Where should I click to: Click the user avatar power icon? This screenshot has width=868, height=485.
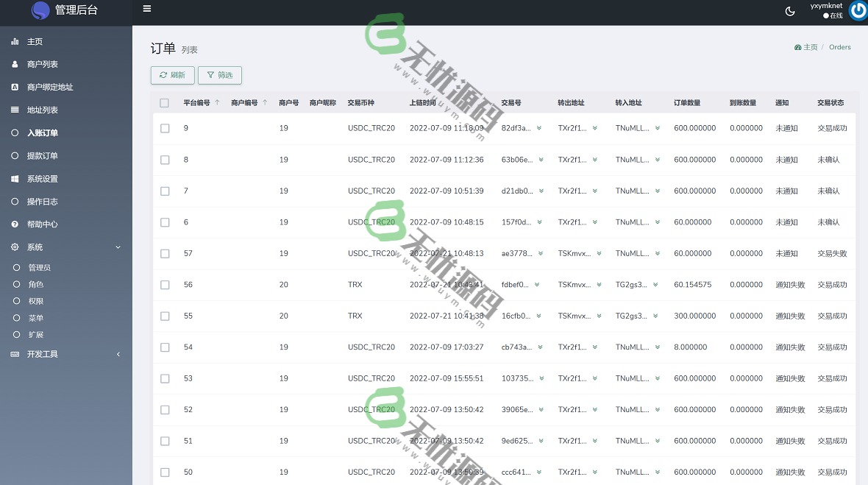(858, 11)
